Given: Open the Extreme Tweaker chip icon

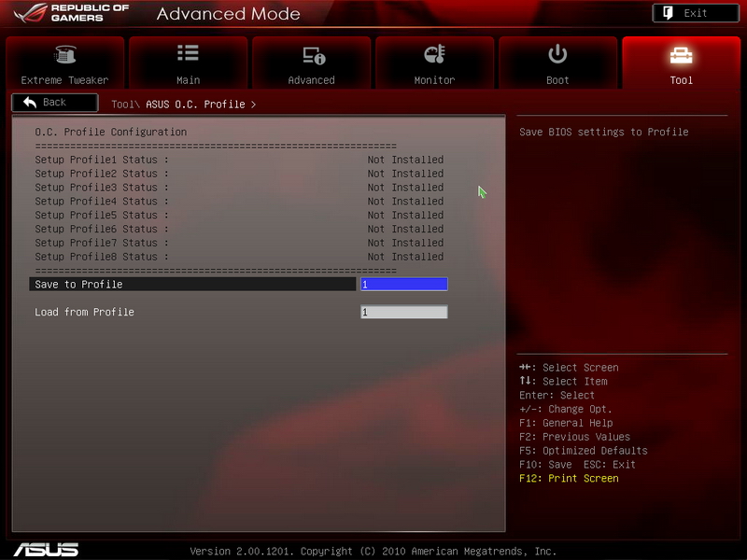Looking at the screenshot, I should tap(64, 54).
